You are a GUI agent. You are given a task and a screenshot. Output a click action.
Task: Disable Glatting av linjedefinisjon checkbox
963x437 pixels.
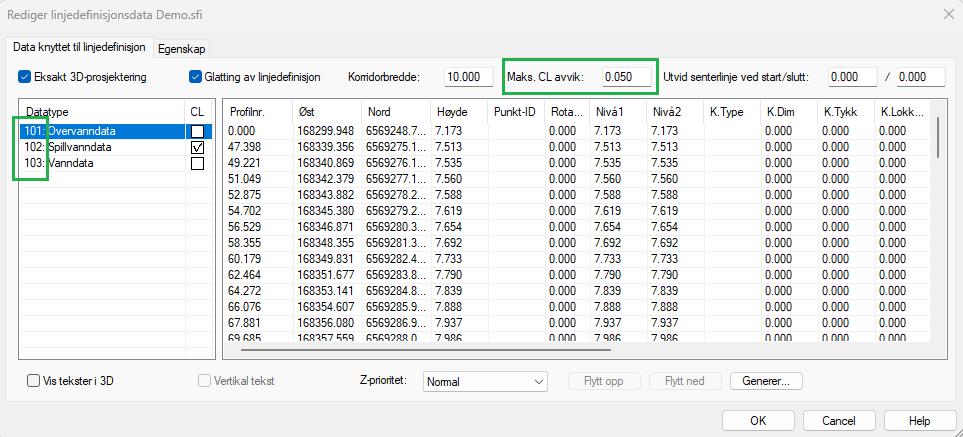click(x=195, y=77)
